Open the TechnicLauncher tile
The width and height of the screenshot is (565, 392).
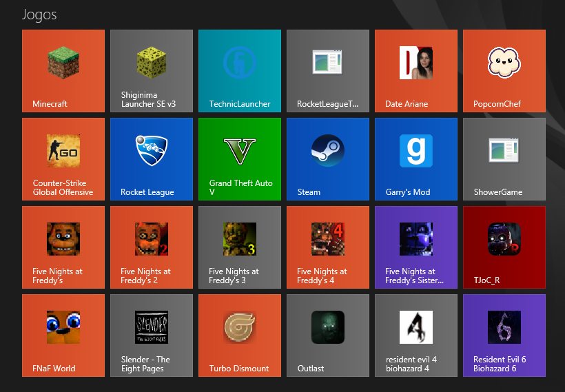(240, 71)
